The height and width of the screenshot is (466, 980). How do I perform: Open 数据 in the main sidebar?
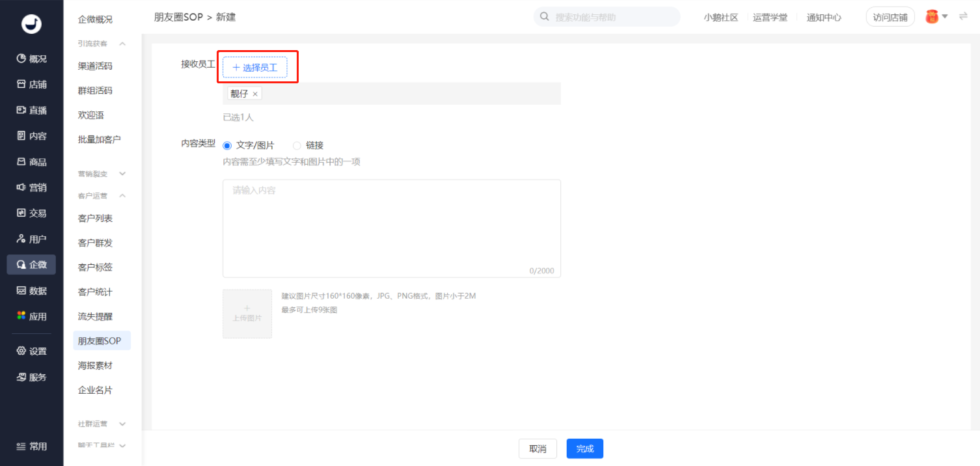click(31, 291)
